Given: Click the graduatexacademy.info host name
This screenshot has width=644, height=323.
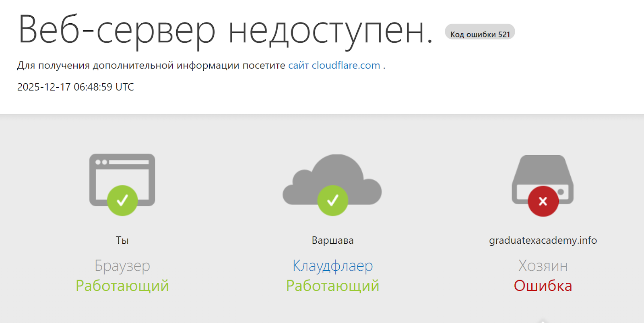Looking at the screenshot, I should [543, 240].
